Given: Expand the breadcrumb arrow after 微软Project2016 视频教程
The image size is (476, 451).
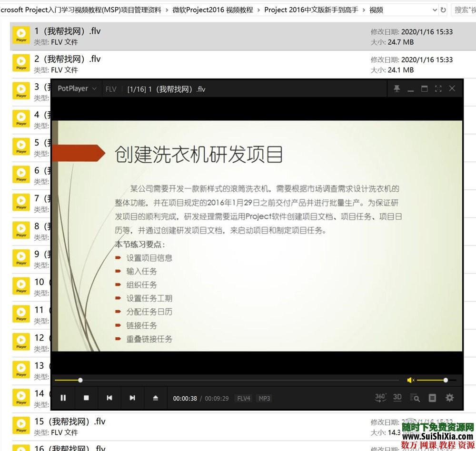Looking at the screenshot, I should (259, 10).
